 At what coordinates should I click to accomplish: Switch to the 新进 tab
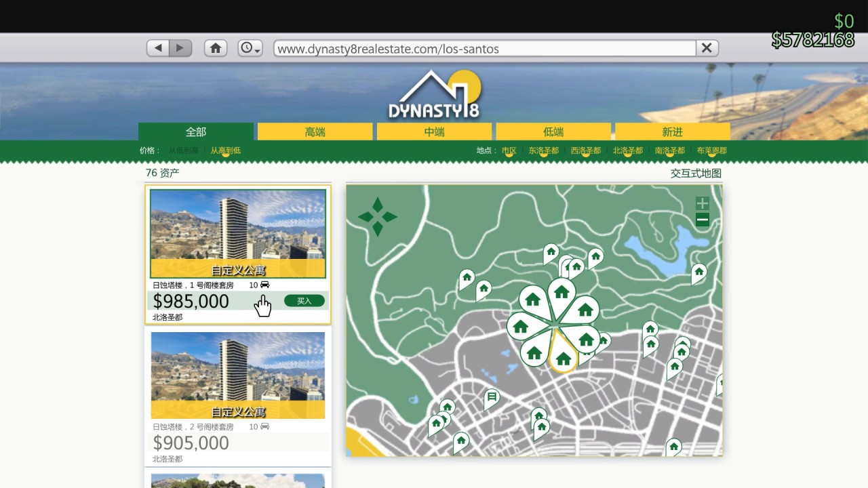[673, 132]
